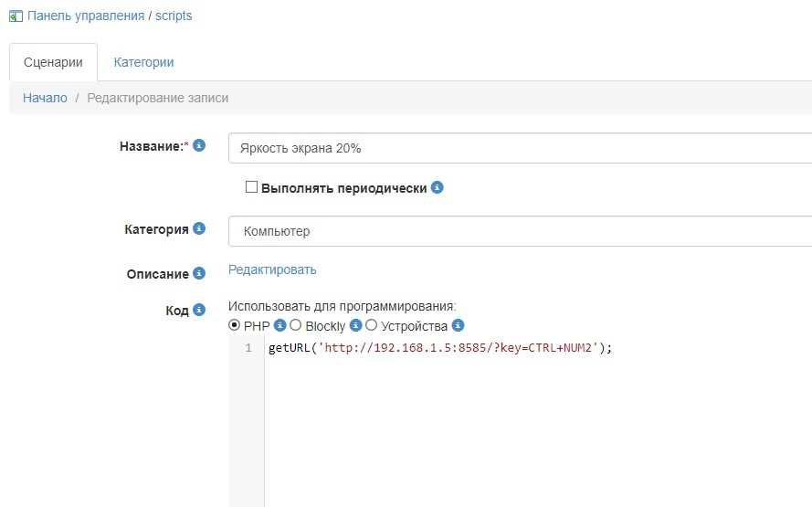
Task: Click the control panel icon beside breadcrumb
Action: tap(16, 16)
